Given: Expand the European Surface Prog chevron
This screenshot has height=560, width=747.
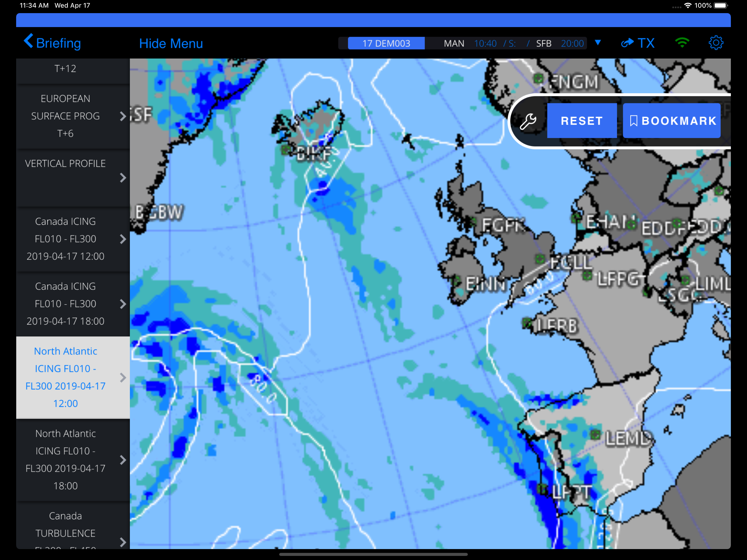Looking at the screenshot, I should pos(123,116).
